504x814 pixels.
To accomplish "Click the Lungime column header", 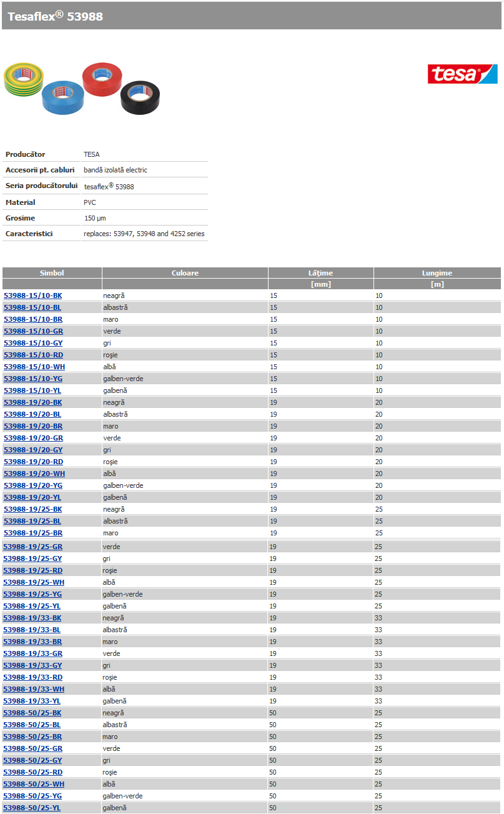I will click(x=437, y=273).
